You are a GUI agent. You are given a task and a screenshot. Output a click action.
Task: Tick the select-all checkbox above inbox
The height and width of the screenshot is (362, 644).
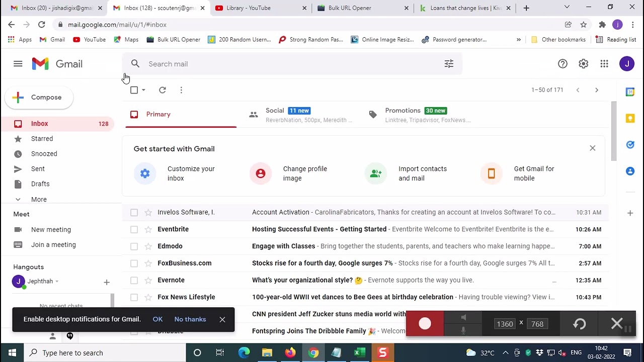point(134,90)
